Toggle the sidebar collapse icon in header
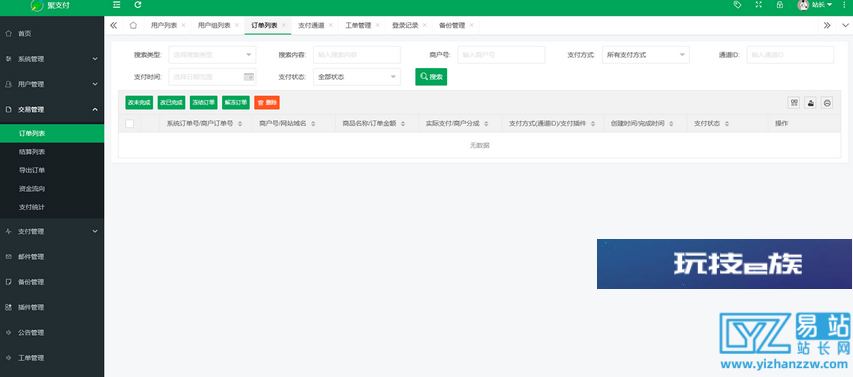 [116, 5]
